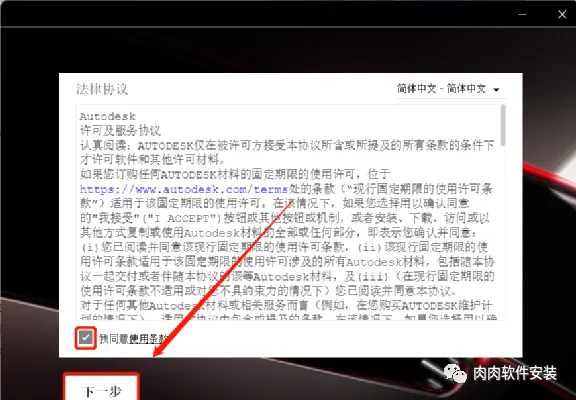
Task: Close the installer window
Action: (x=562, y=14)
